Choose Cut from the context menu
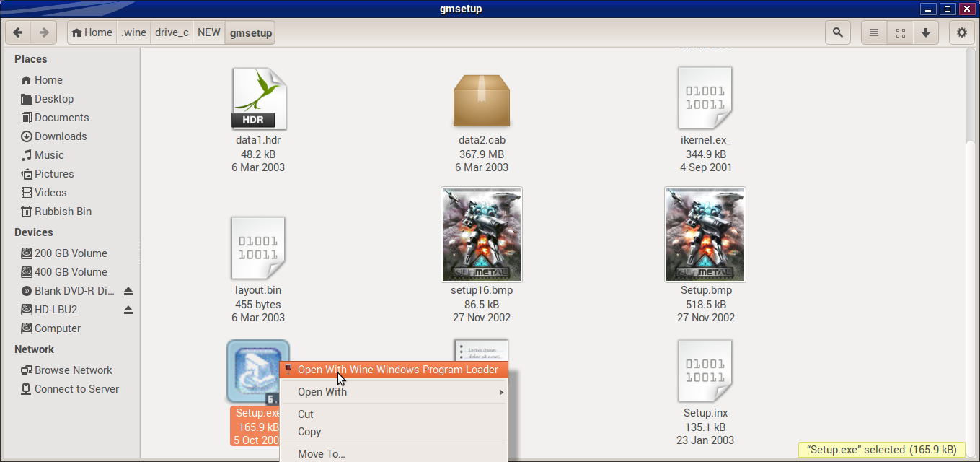Viewport: 980px width, 462px height. click(306, 414)
